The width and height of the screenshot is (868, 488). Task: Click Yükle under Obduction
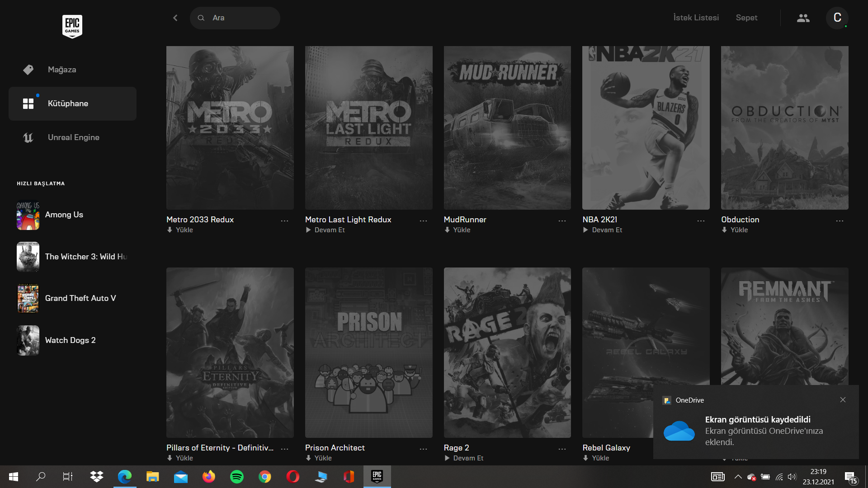(x=739, y=230)
